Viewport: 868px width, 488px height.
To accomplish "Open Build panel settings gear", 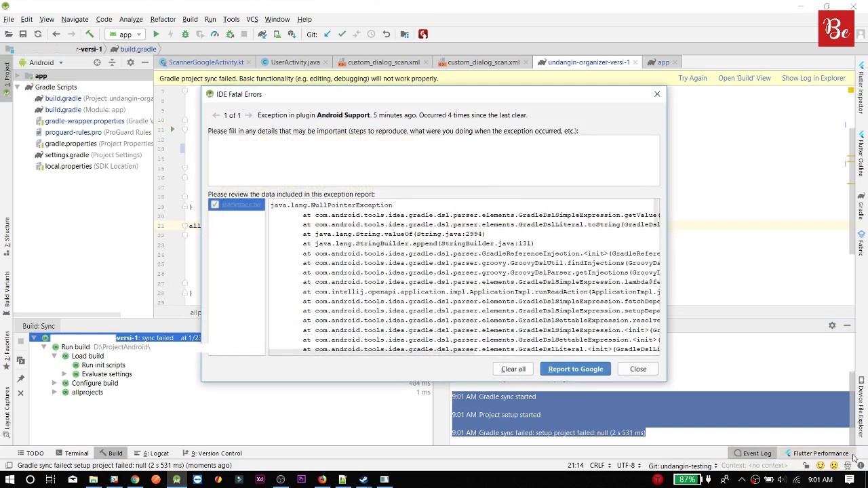I will [x=832, y=325].
